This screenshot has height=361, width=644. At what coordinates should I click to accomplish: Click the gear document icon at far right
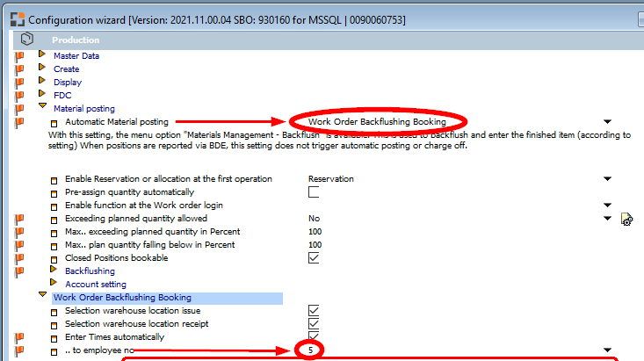pos(626,219)
